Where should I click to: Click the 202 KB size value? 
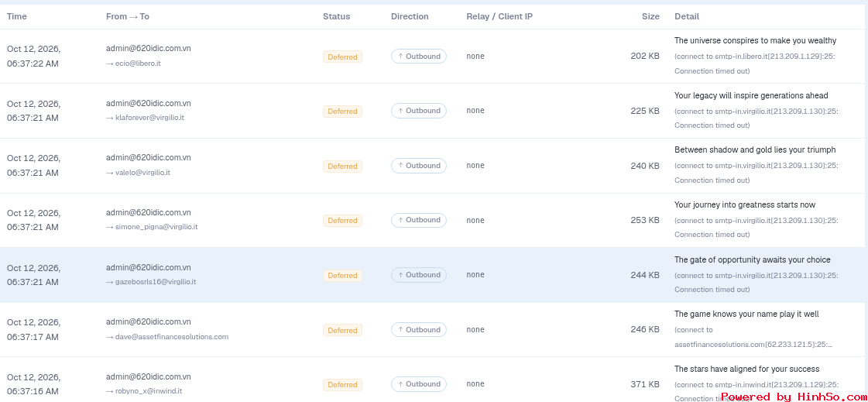pos(645,56)
